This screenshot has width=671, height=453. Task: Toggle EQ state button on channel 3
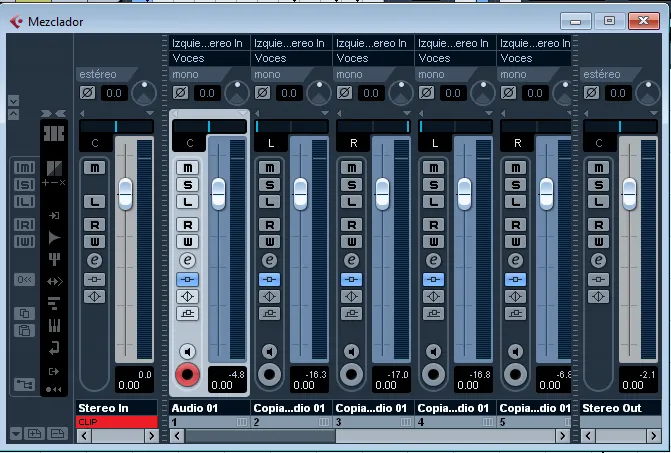coord(352,296)
